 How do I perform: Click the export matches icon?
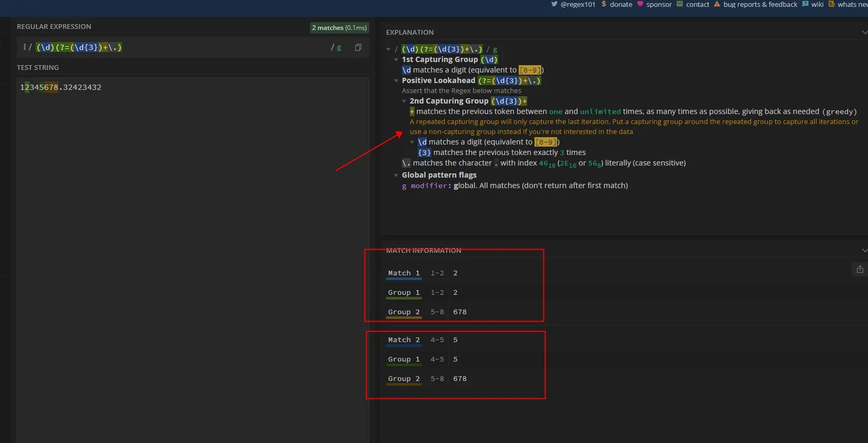click(x=860, y=269)
